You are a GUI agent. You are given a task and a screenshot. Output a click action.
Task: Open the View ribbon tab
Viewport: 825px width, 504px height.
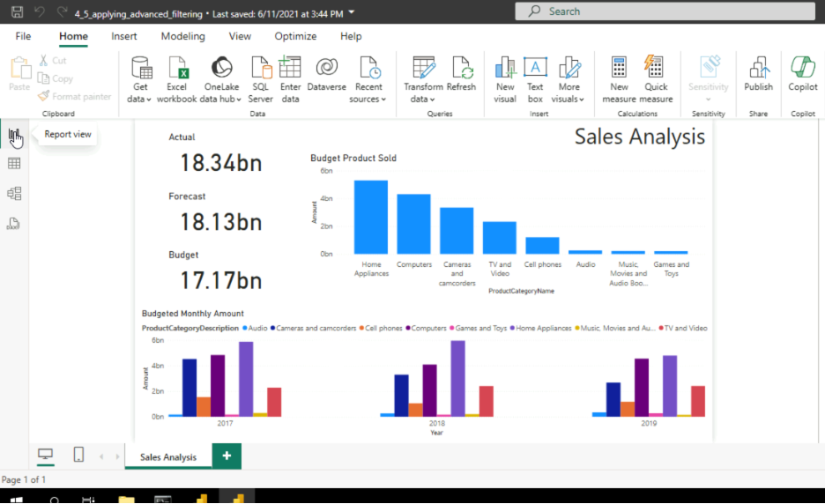point(240,36)
